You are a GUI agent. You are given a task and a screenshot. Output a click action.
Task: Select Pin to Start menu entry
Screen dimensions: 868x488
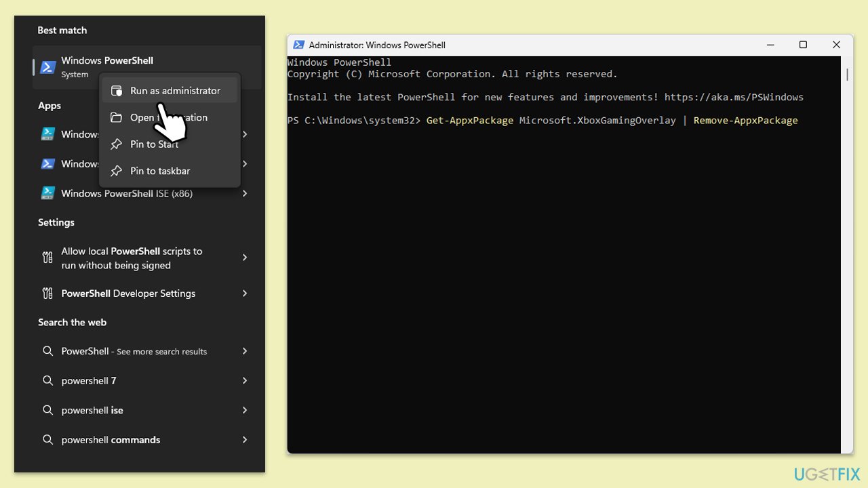[170, 144]
